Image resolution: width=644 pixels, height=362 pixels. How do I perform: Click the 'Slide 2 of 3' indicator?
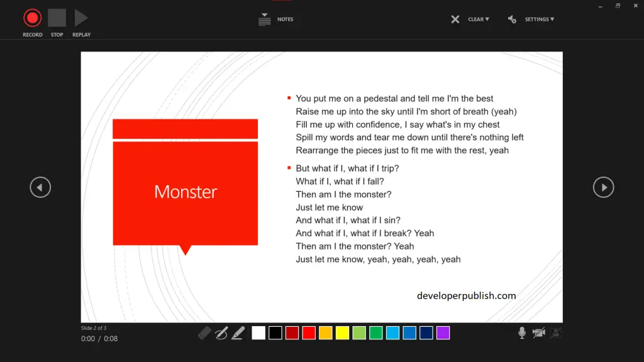coord(94,328)
